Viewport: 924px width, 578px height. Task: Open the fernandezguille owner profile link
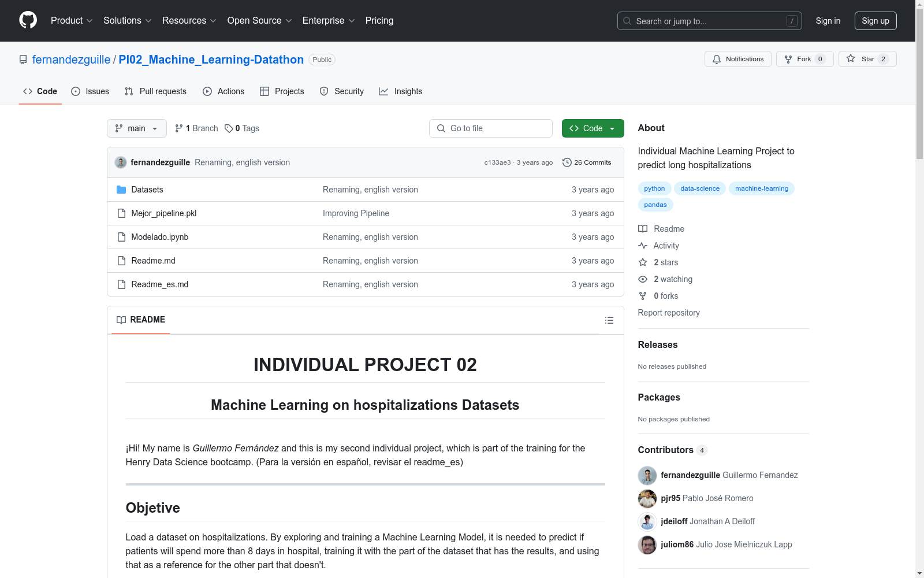tap(72, 60)
